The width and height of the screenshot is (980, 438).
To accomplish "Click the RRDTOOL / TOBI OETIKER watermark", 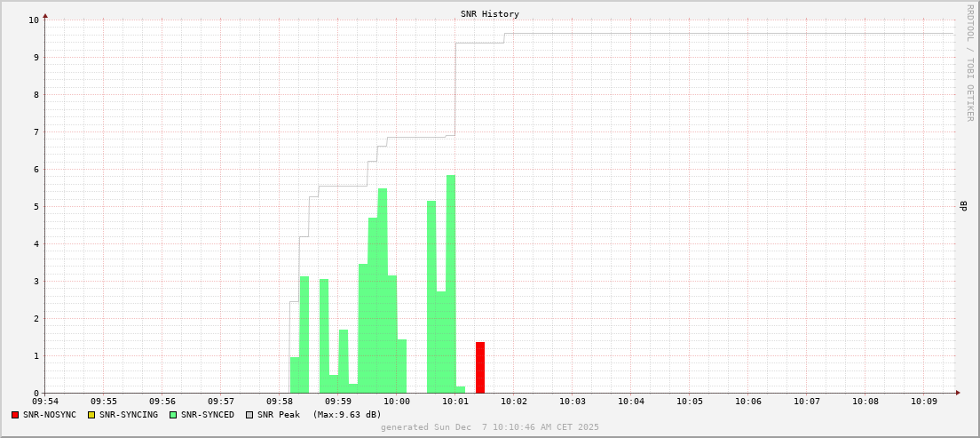I will [x=969, y=62].
